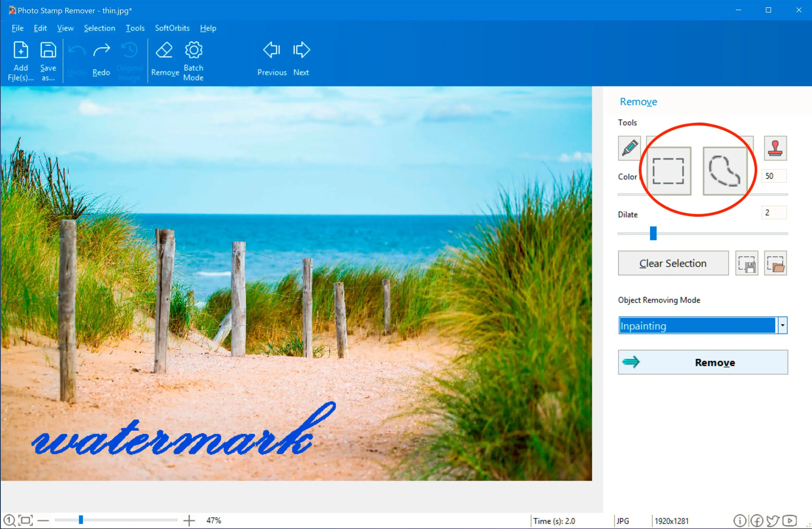Open the File menu
Image resolution: width=812 pixels, height=529 pixels.
17,28
